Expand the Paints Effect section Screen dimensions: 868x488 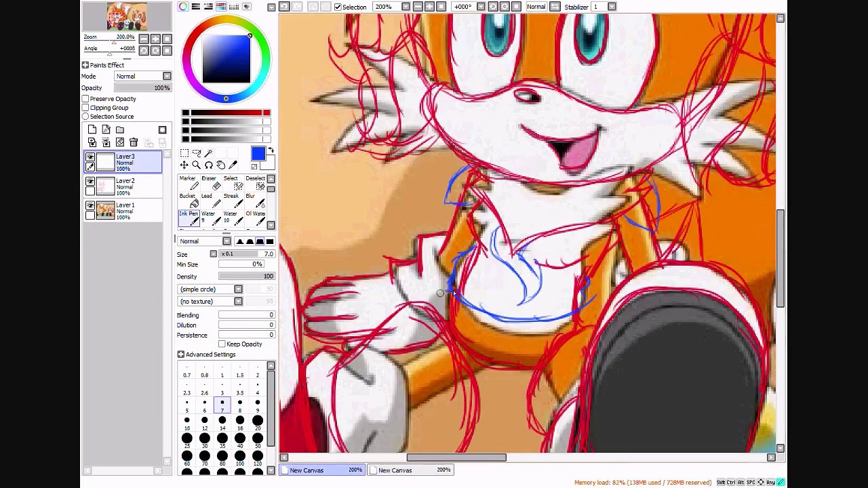click(85, 65)
